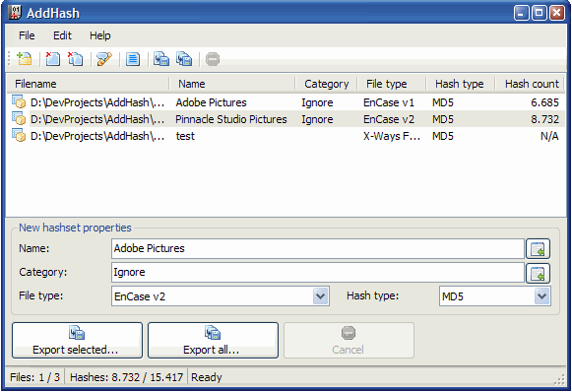Click the toolbar drag handle grip

(x=10, y=59)
